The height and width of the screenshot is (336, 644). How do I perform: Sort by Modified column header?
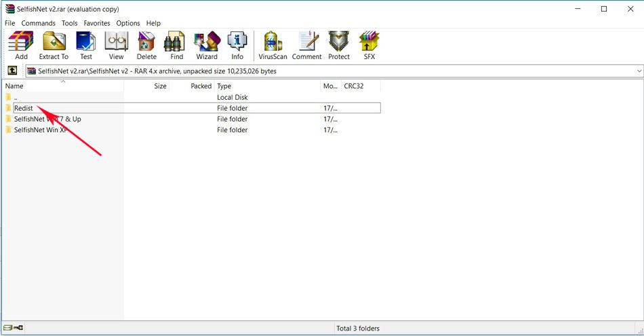coord(330,86)
